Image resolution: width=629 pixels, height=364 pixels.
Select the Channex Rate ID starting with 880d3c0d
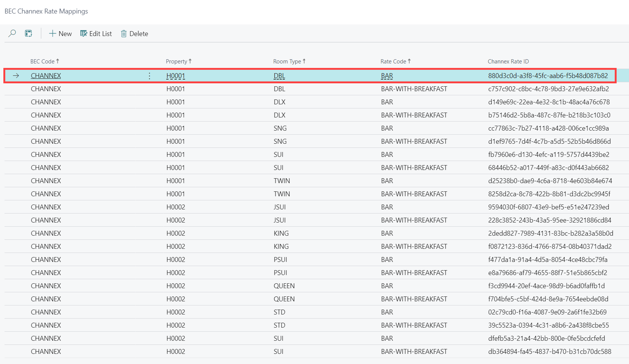click(x=548, y=76)
